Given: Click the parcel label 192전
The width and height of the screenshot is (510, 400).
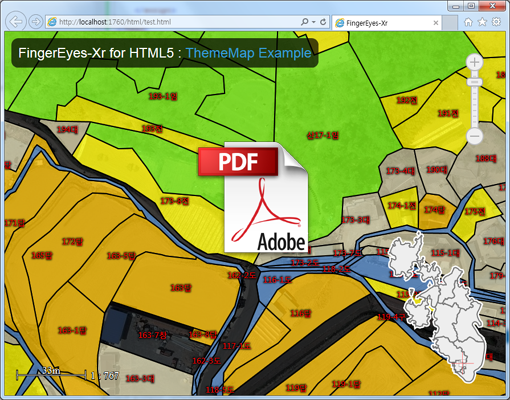Looking at the screenshot, I should 407,100.
